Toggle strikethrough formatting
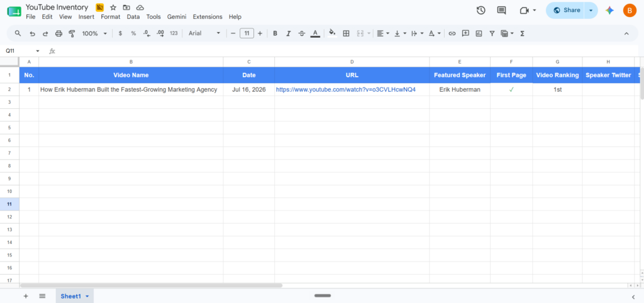644x303 pixels. pos(302,34)
